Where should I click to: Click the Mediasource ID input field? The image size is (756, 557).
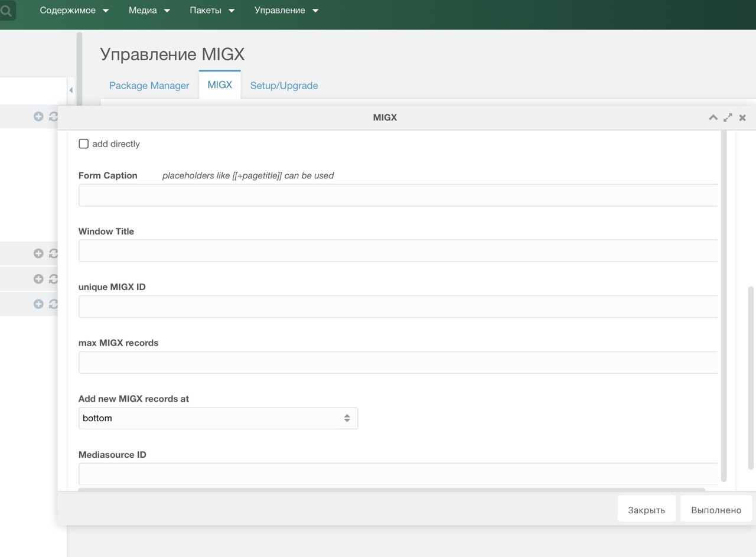click(398, 474)
